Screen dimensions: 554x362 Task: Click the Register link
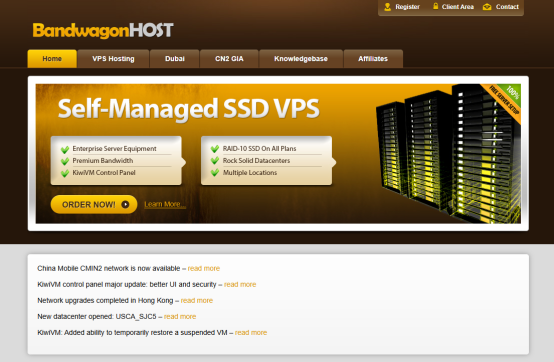(x=407, y=7)
